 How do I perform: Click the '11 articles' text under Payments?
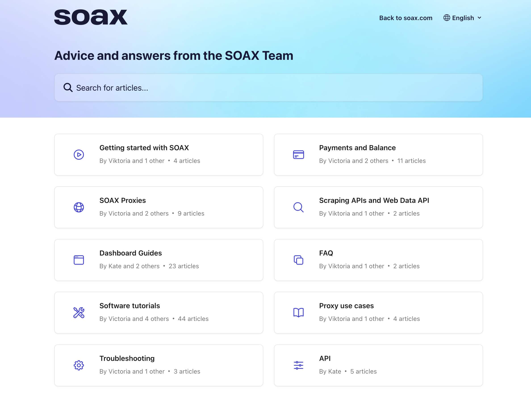411,161
